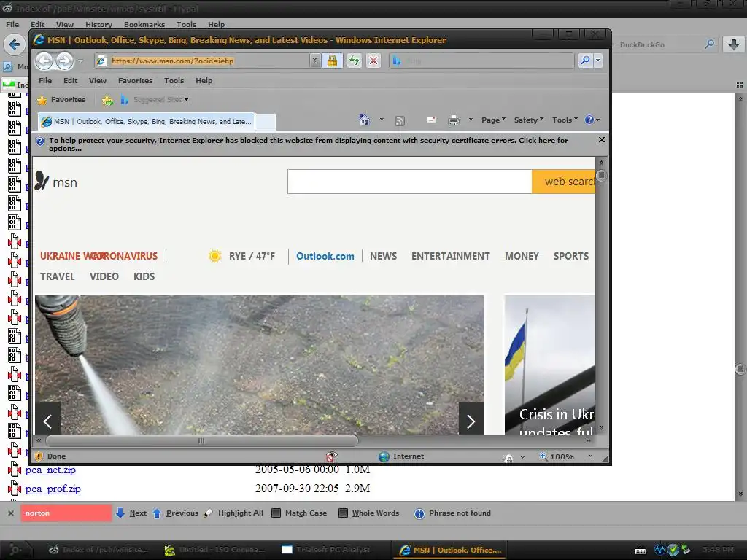Click the red Stop loading icon
This screenshot has width=747, height=560.
tap(373, 61)
